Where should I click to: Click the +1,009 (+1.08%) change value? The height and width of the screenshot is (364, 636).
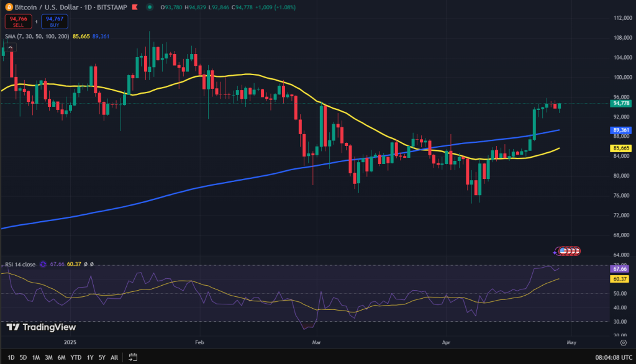[275, 7]
